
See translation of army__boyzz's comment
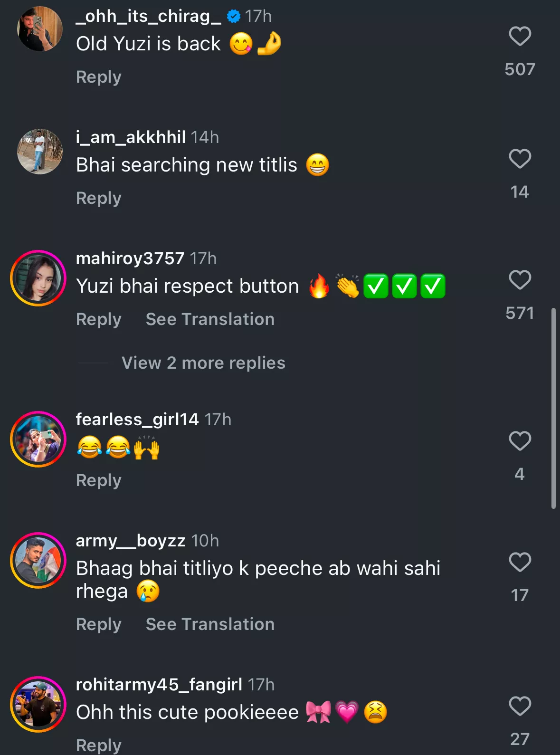pyautogui.click(x=210, y=624)
